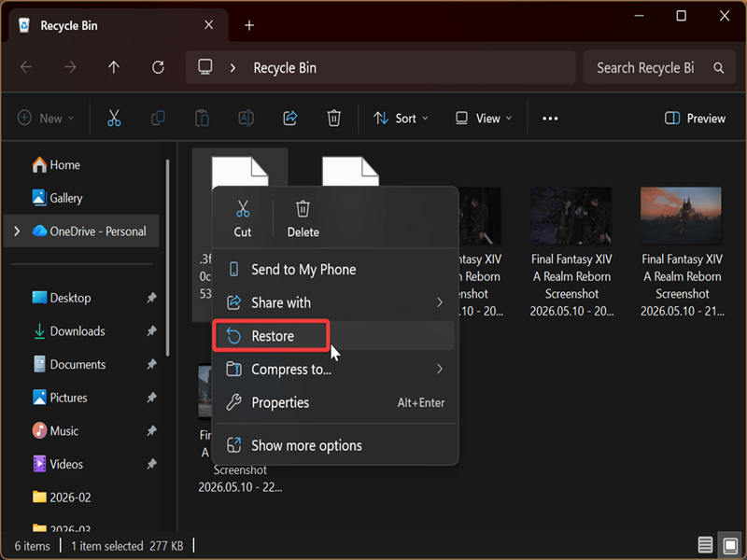Image resolution: width=747 pixels, height=560 pixels.
Task: Open the Compress to... submenu
Action: tap(335, 369)
